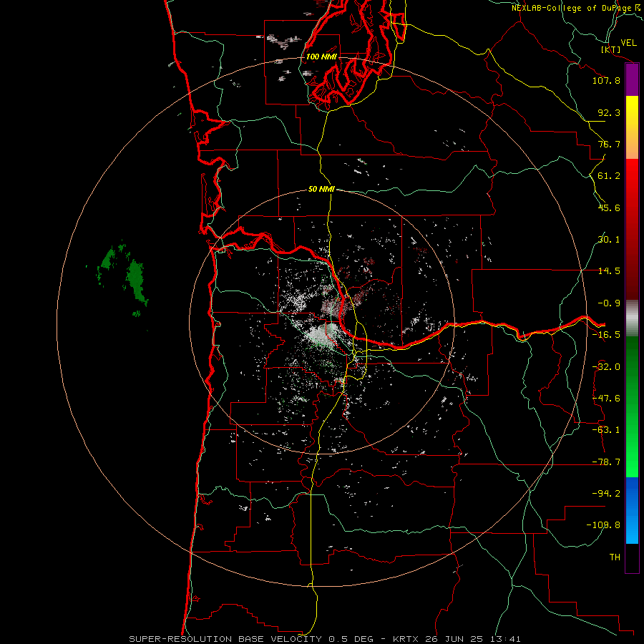Click the purple segment of color bar
Image resolution: width=644 pixels, height=644 pixels.
coord(632,79)
